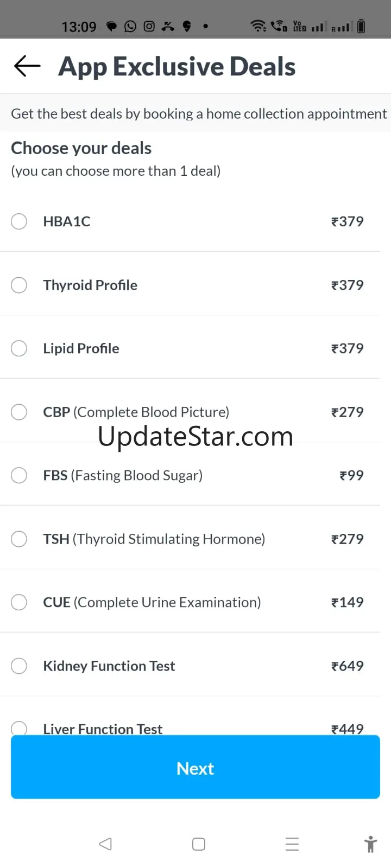Open recent apps menu icon
The width and height of the screenshot is (391, 868).
tap(292, 844)
